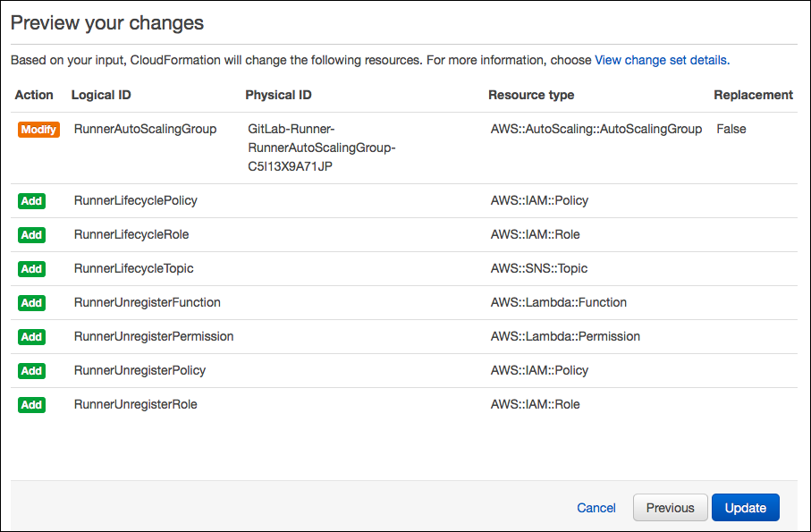The image size is (811, 532).
Task: Click Add badge beside RunnerUnregisterPolicy
Action: click(31, 371)
